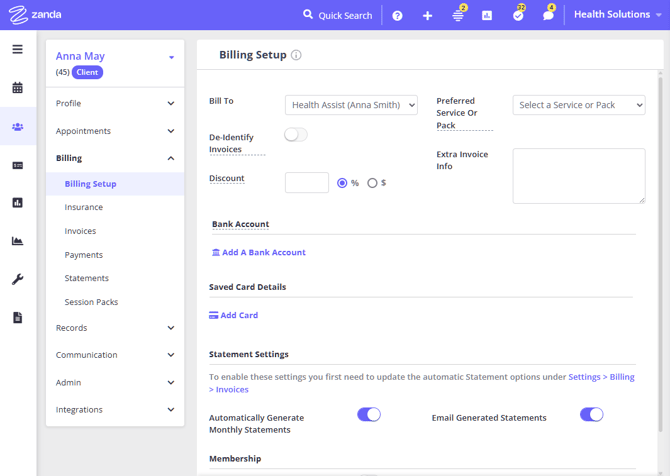Click the wrench tools icon in sidebar
Image resolution: width=670 pixels, height=476 pixels.
(17, 279)
